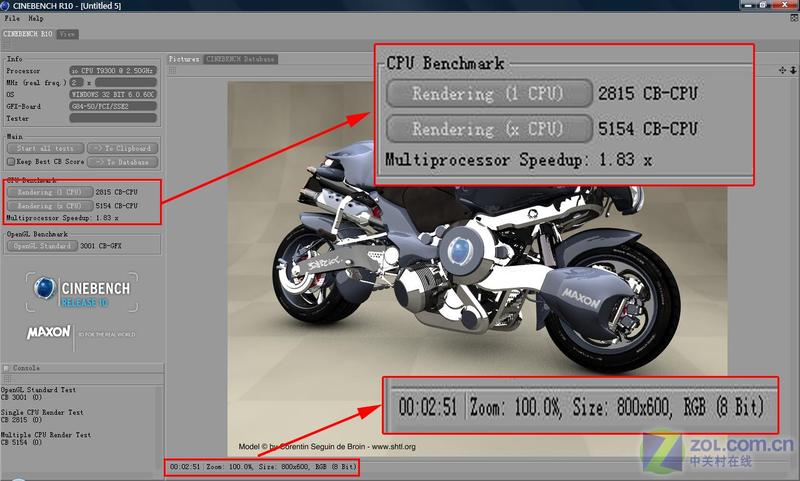
Task: Click the small 00:02:51 time in the status bar
Action: pyautogui.click(x=185, y=467)
